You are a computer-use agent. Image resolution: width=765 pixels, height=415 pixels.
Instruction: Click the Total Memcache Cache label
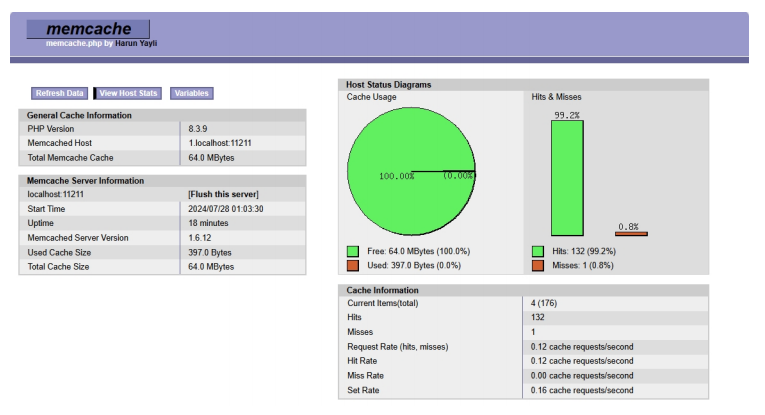70,158
